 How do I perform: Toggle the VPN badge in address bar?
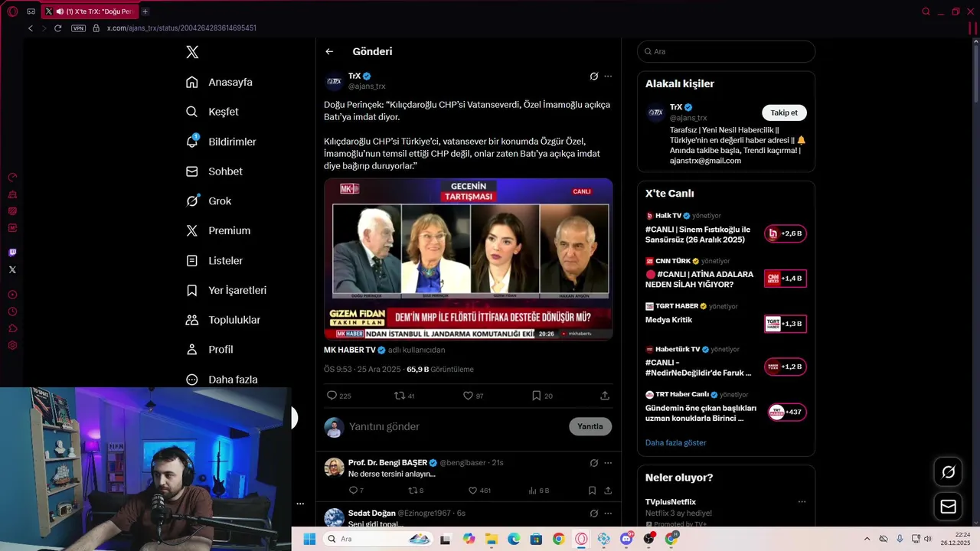tap(78, 28)
